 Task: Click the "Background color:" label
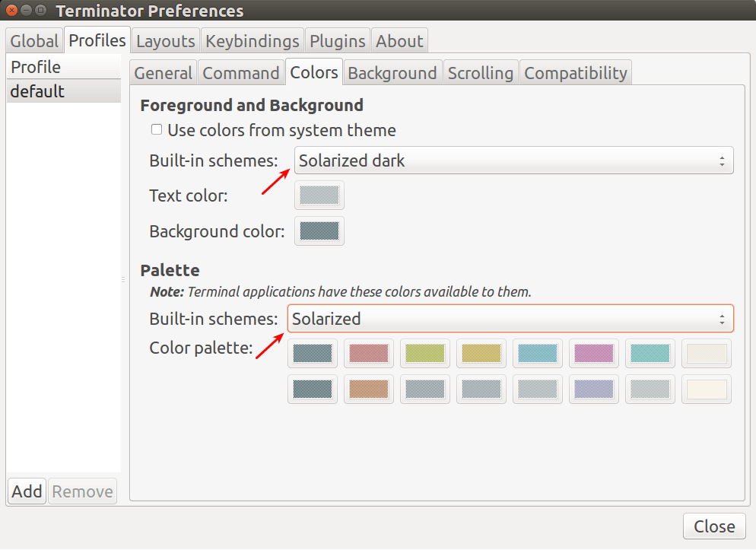[x=217, y=231]
